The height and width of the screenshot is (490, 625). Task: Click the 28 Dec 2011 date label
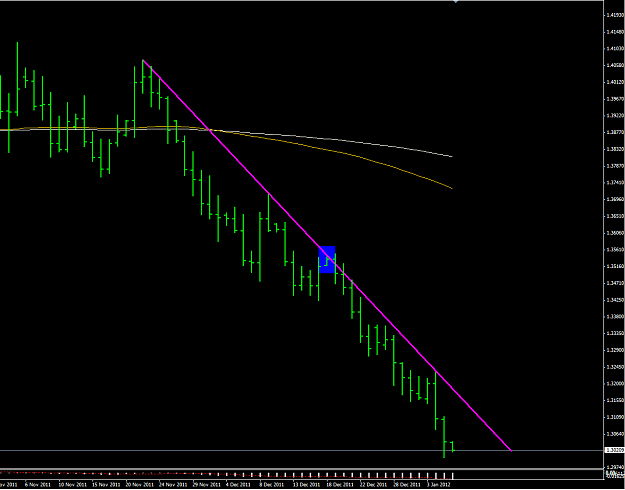(x=407, y=484)
